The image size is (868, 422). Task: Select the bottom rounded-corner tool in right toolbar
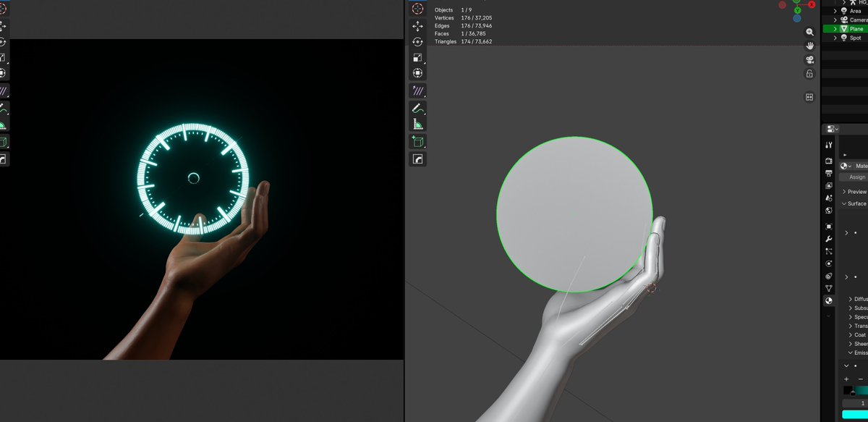tap(417, 159)
